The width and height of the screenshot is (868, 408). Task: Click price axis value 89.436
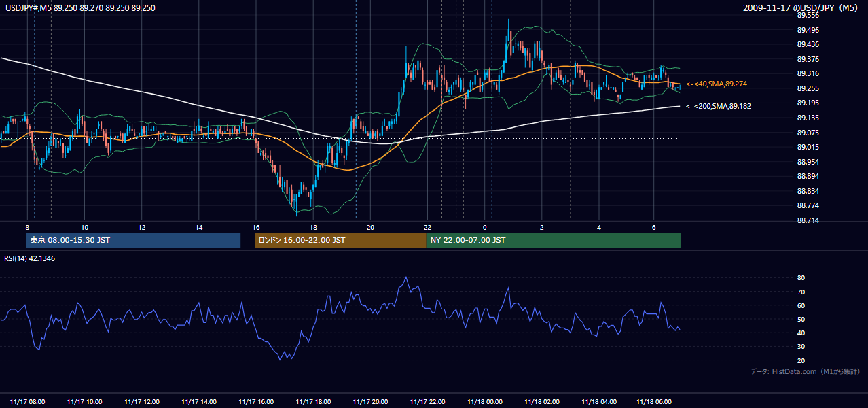807,44
